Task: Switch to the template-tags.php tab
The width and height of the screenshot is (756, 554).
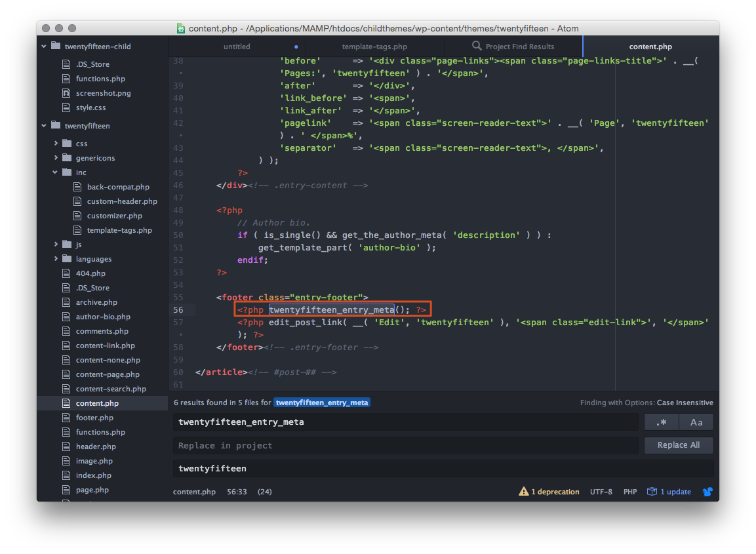Action: [x=374, y=47]
